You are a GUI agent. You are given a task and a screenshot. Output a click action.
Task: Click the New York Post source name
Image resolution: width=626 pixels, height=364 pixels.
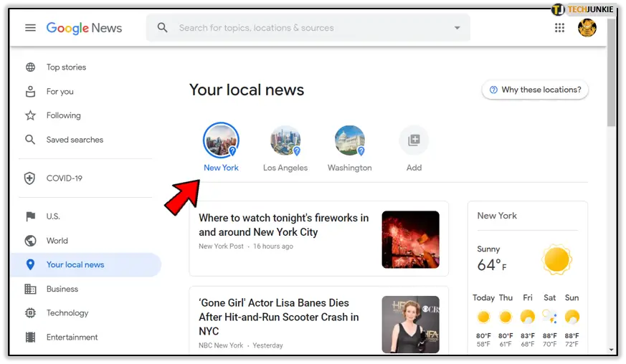(x=221, y=246)
